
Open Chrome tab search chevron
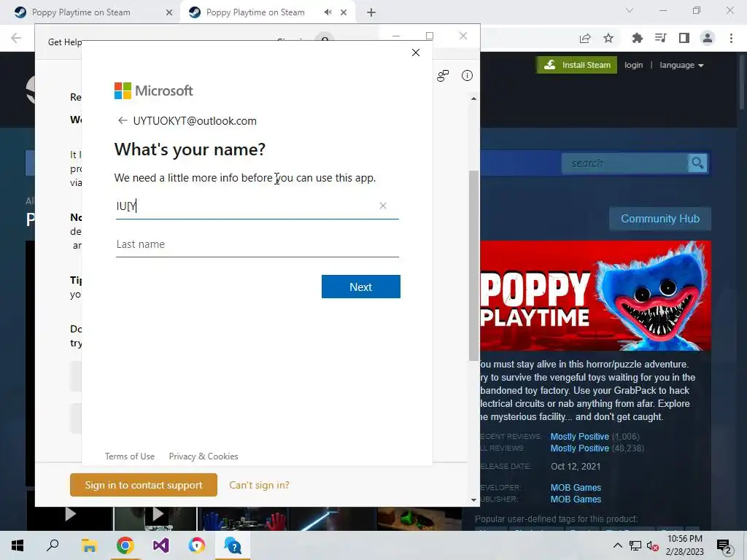630,10
